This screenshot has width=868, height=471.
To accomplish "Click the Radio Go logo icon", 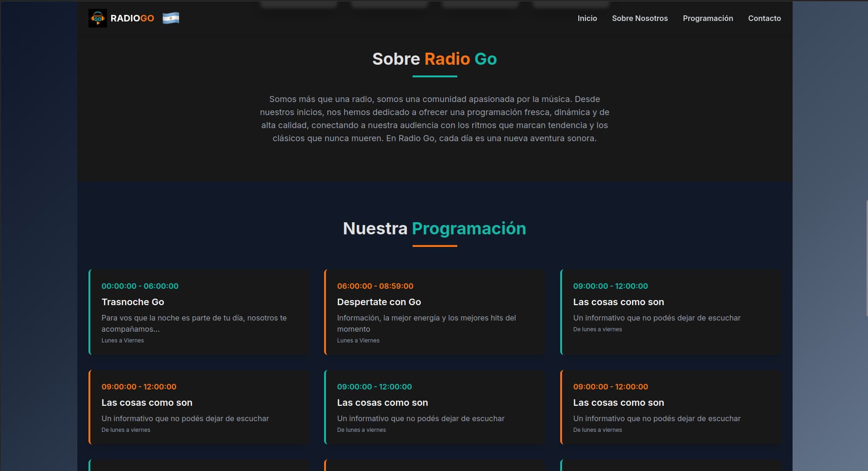I will [x=98, y=18].
